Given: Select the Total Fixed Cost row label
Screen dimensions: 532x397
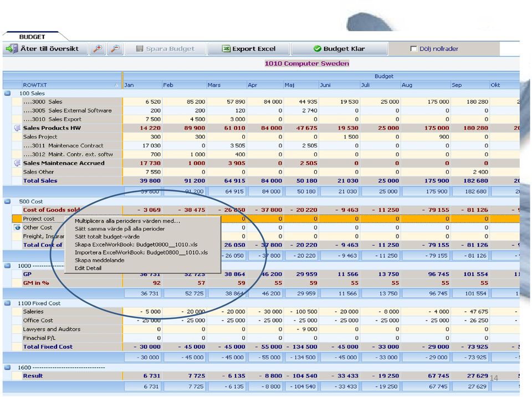Looking at the screenshot, I should pos(48,347).
